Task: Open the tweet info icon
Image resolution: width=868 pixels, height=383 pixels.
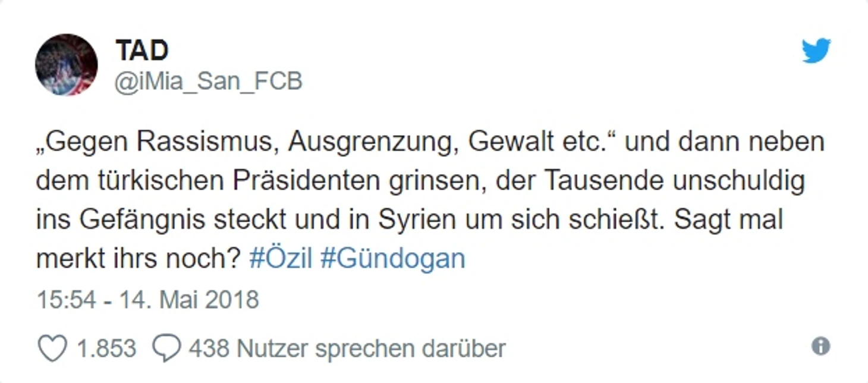Action: (820, 346)
